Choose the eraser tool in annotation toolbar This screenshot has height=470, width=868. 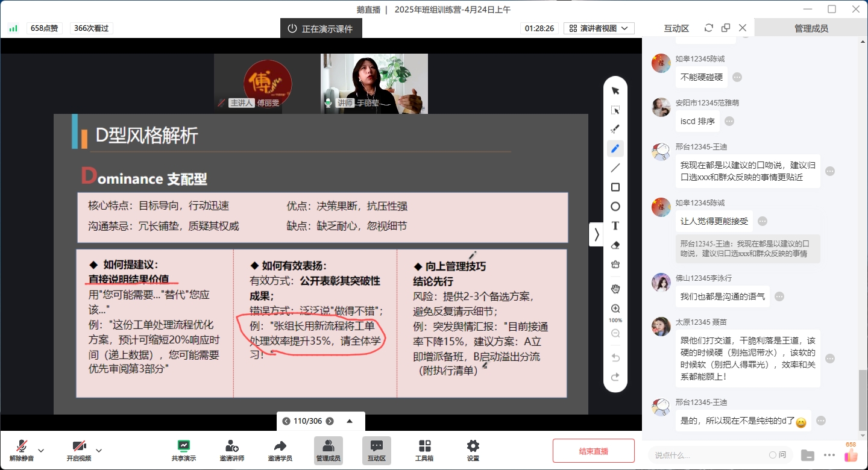[615, 245]
